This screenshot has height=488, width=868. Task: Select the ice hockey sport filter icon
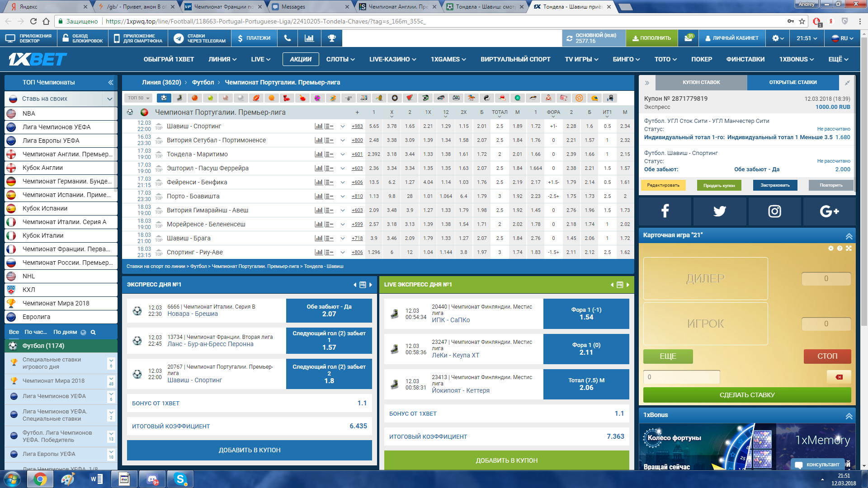coord(179,98)
